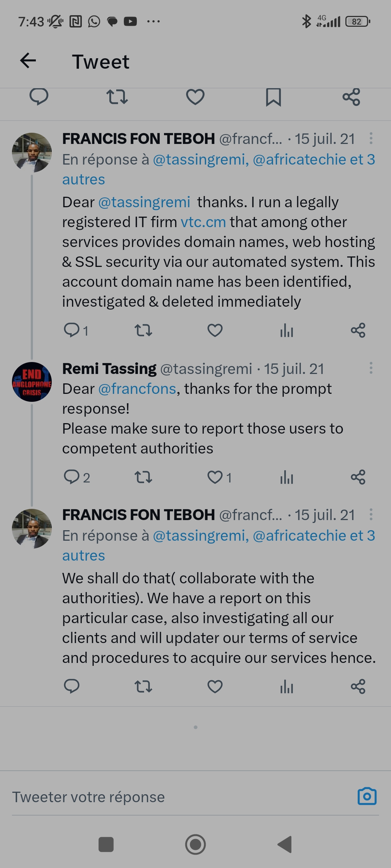
Task: Like Remi Tassing's reply
Action: (x=215, y=477)
